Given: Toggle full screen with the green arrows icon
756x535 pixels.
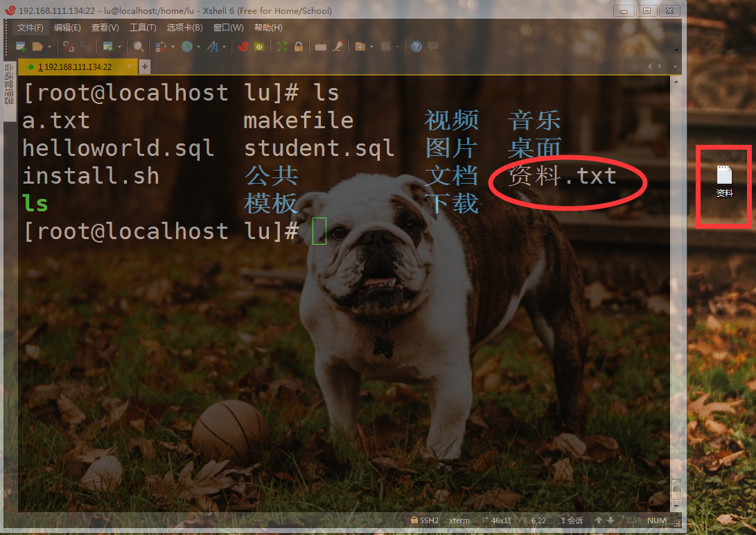Looking at the screenshot, I should pos(282,46).
